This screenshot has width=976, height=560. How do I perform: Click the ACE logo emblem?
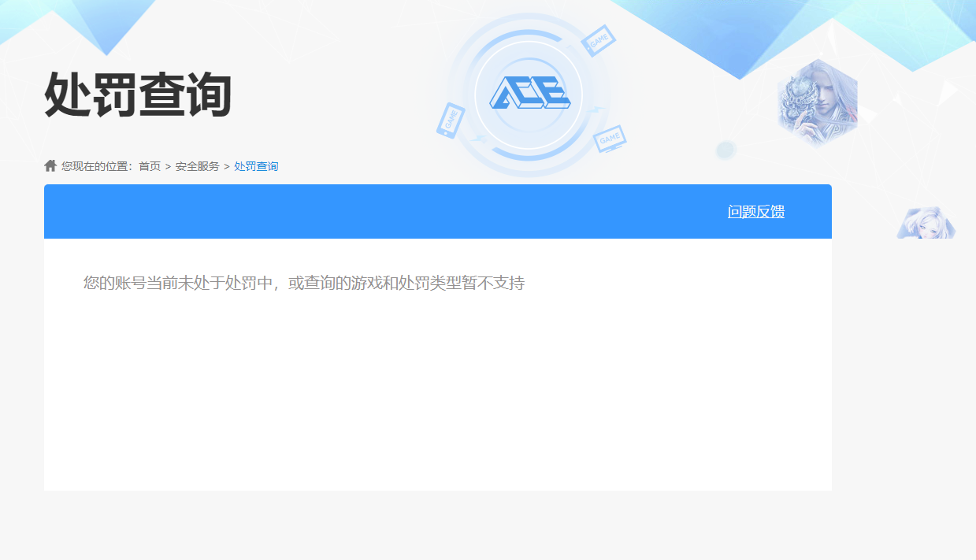[529, 93]
